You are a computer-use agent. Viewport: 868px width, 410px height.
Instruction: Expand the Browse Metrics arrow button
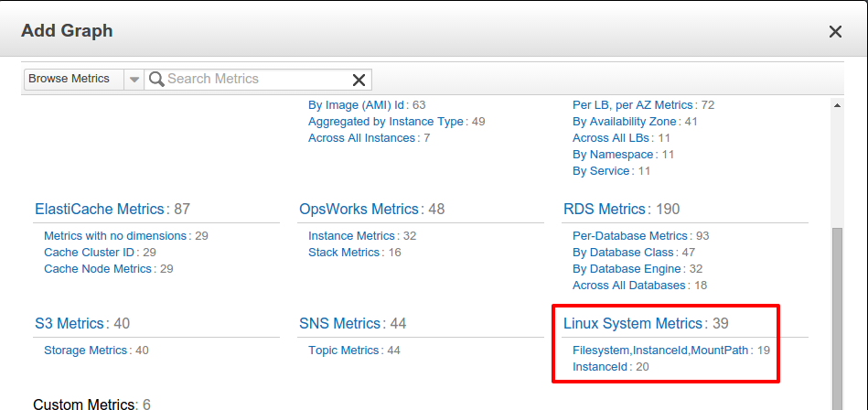click(134, 80)
